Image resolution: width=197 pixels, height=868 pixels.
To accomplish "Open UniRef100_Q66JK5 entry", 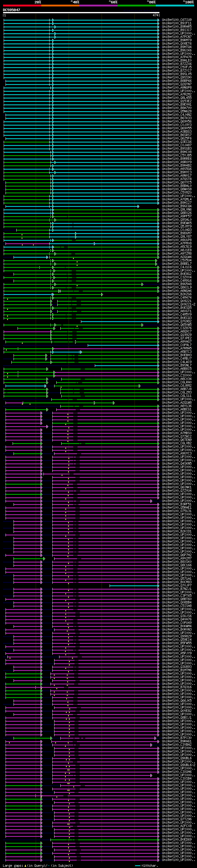I will 177,700.
